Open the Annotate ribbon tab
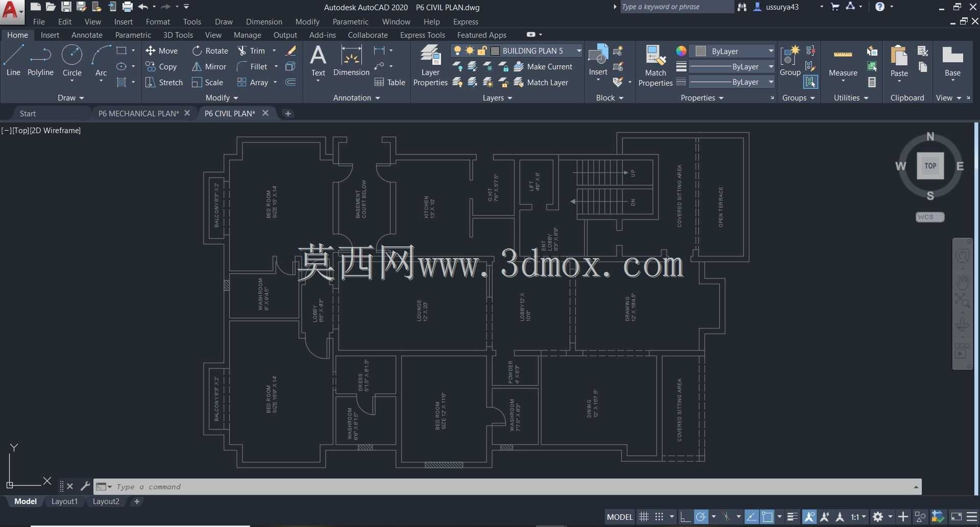The image size is (980, 527). point(87,35)
